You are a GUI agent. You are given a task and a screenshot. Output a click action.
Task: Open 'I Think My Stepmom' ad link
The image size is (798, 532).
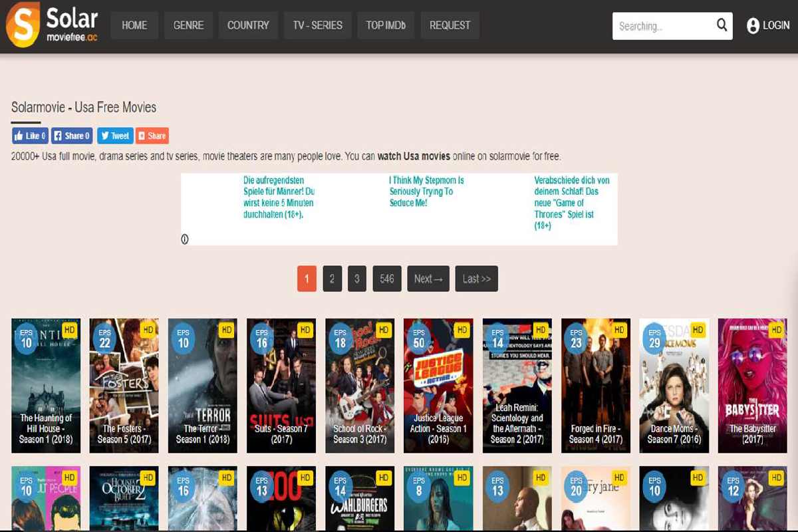(426, 192)
